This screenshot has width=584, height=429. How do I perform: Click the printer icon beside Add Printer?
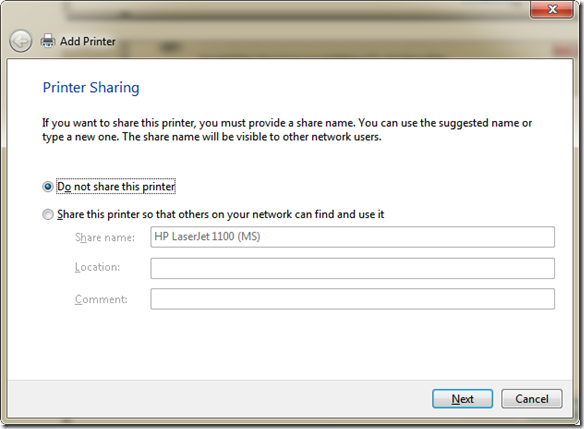(x=48, y=41)
